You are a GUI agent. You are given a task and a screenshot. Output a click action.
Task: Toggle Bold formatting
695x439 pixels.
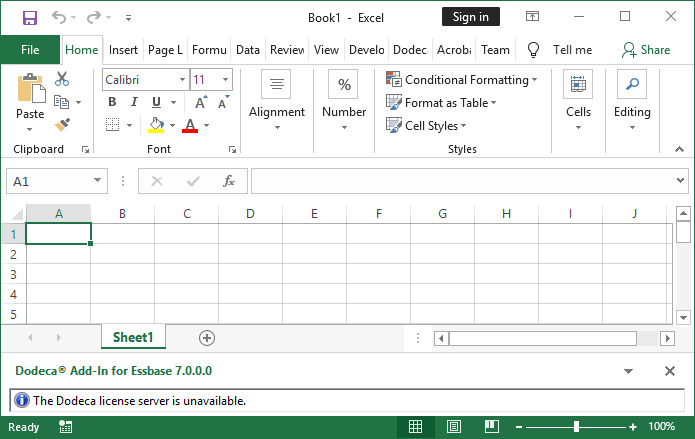coord(112,102)
